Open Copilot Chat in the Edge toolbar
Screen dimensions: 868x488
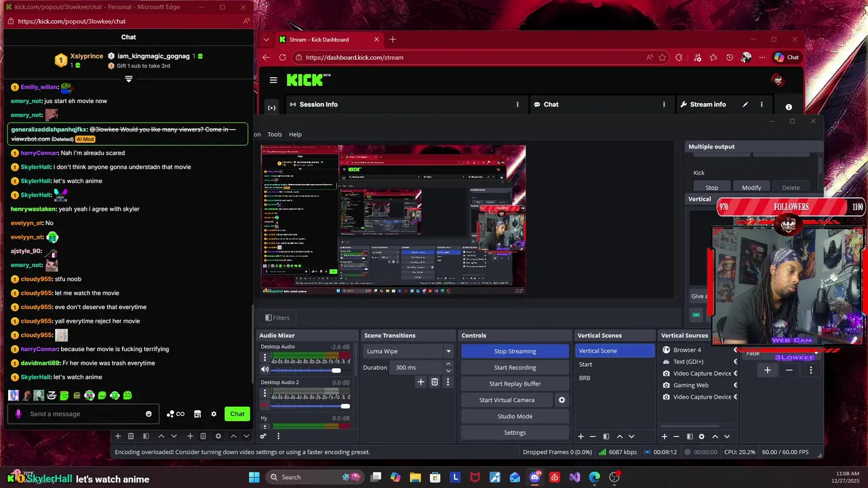[x=787, y=58]
